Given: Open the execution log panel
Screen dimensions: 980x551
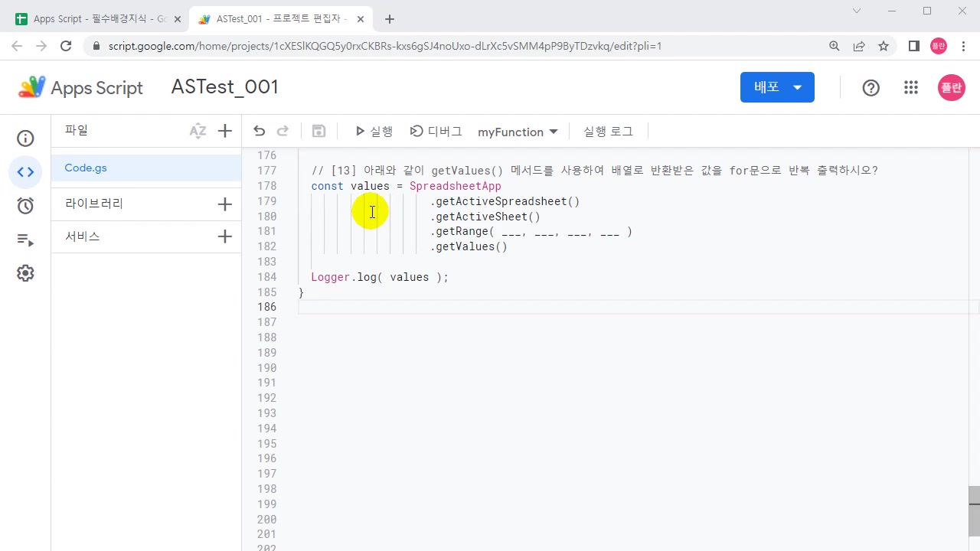Looking at the screenshot, I should click(x=608, y=132).
